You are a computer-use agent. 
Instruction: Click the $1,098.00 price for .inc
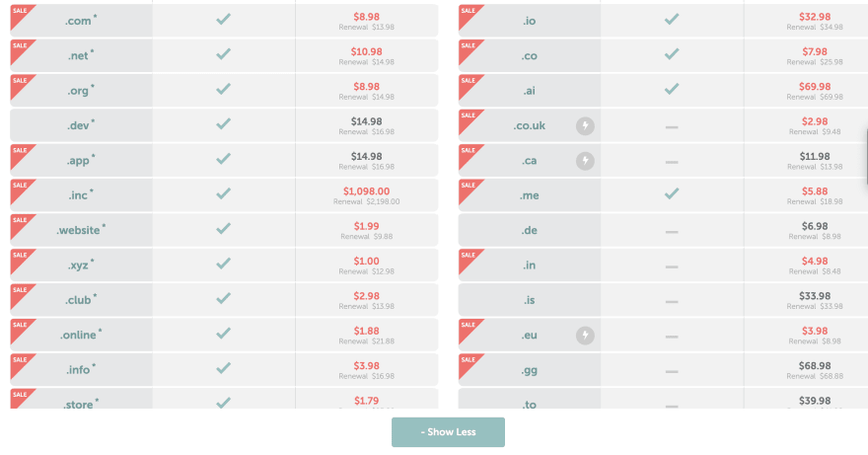point(367,191)
